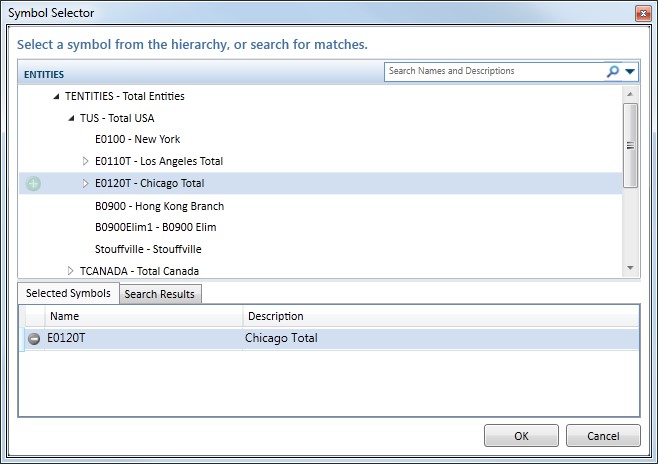The width and height of the screenshot is (658, 464).
Task: Click the Search Names and Descriptions field
Action: click(494, 72)
